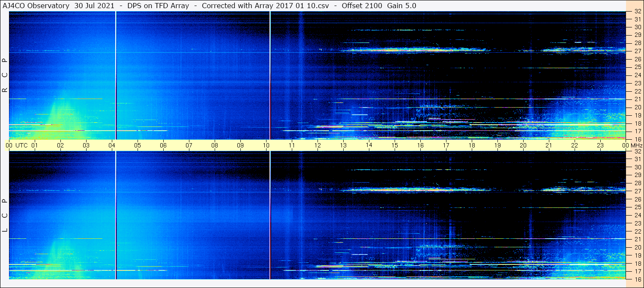
Task: Click the MHz unit label on the axis
Action: 635,145
